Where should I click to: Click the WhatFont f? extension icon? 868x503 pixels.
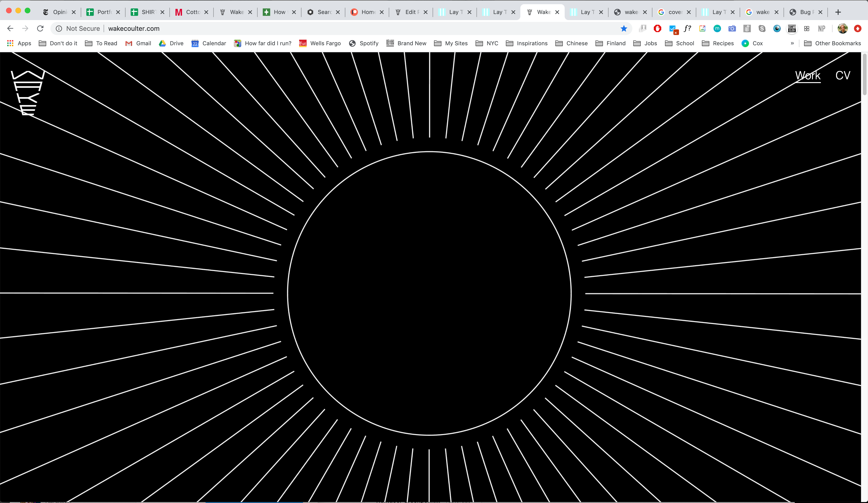[687, 28]
